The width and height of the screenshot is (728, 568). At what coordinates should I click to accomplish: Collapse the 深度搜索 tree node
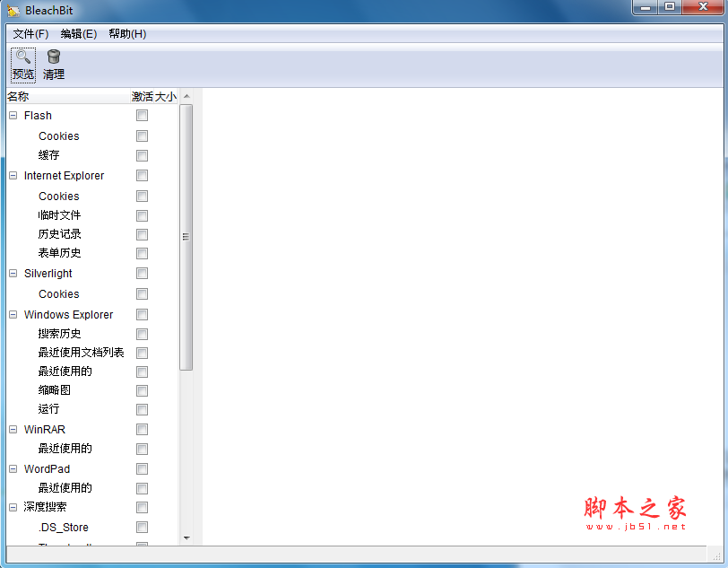coord(13,507)
